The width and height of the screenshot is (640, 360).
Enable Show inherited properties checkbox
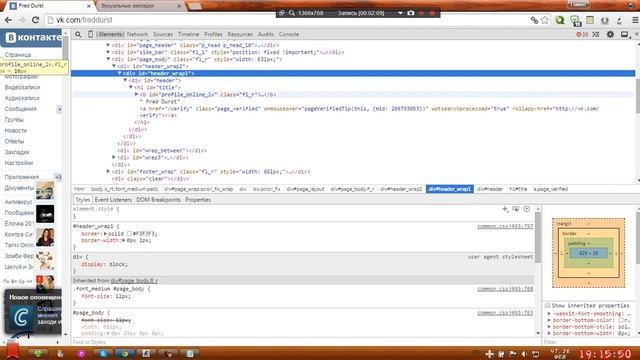tap(548, 305)
